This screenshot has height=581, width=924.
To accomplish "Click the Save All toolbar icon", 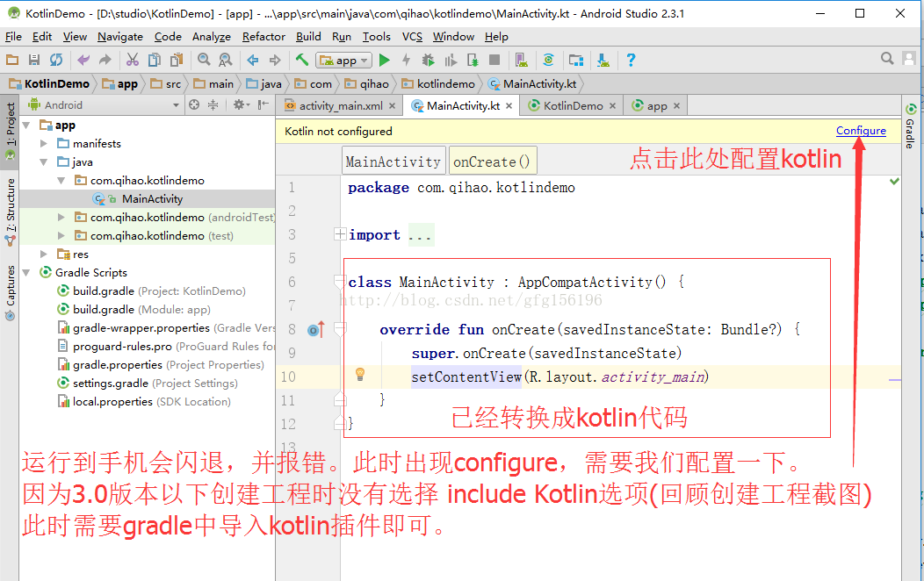I will (x=34, y=60).
